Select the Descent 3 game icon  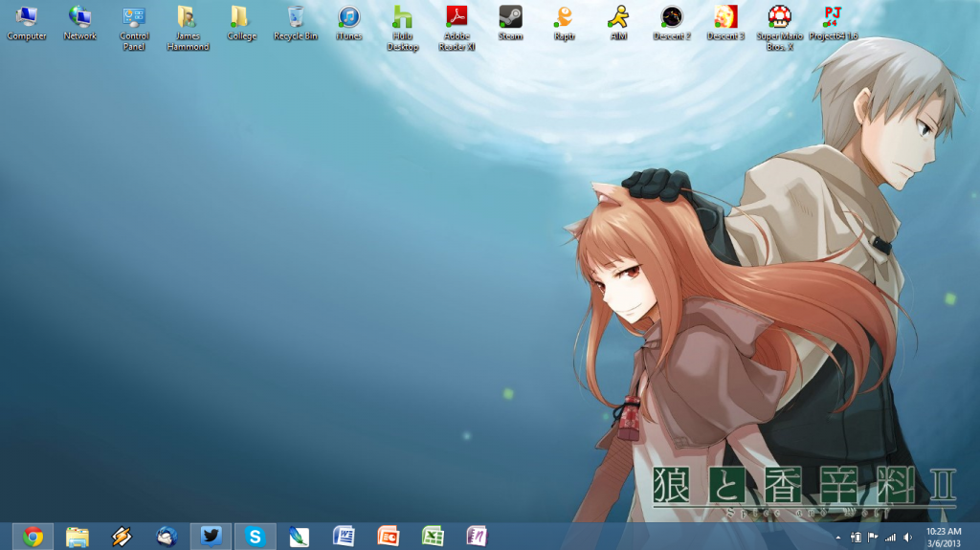725,23
